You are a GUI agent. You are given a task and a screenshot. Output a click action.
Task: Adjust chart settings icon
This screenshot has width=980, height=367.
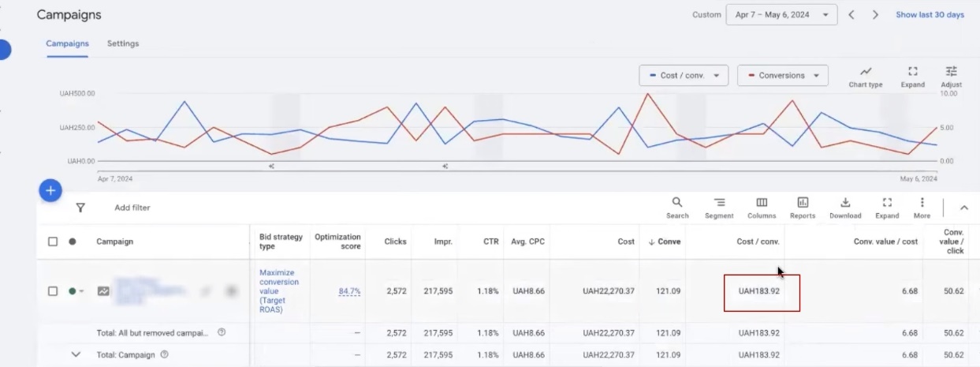point(951,76)
